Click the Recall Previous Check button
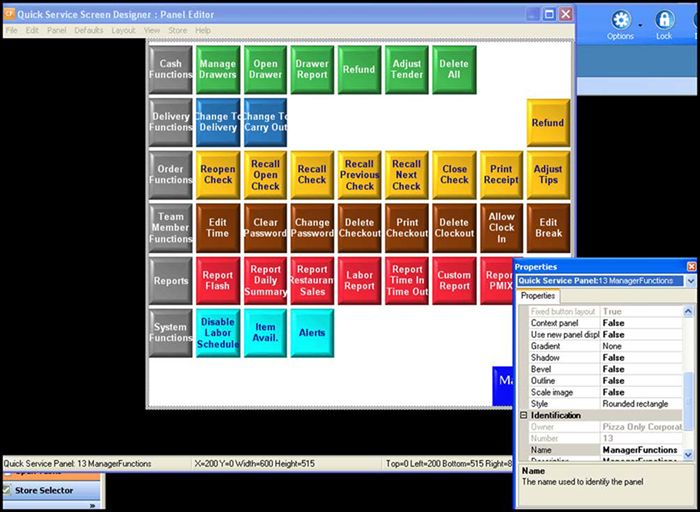The width and height of the screenshot is (700, 512). pos(359,175)
